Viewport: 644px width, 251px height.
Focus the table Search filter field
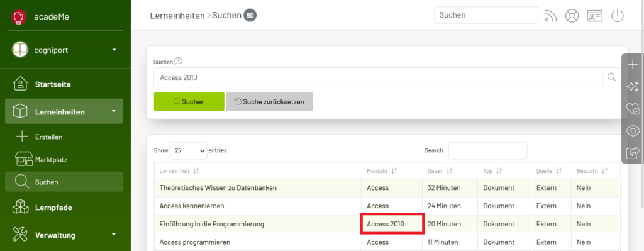(x=487, y=151)
